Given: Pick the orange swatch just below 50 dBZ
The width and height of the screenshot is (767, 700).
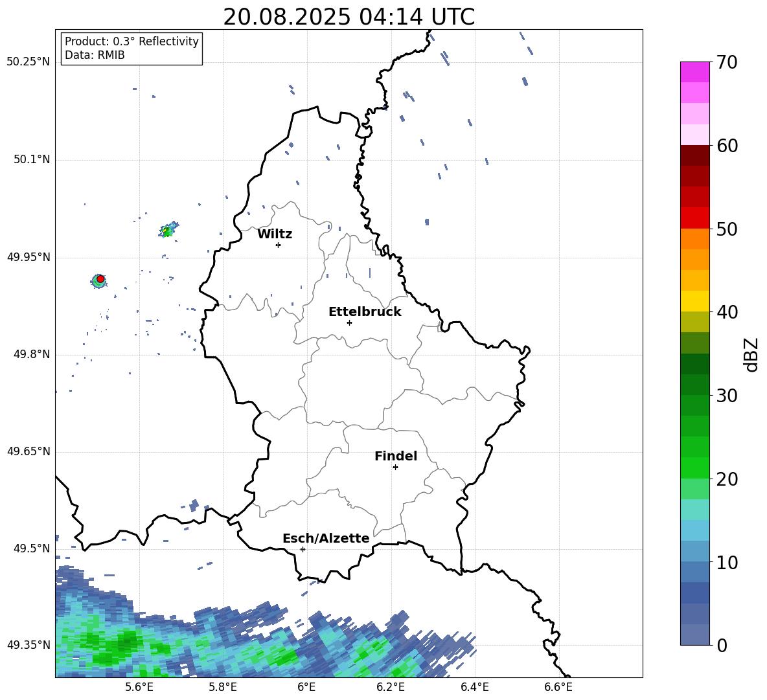Looking at the screenshot, I should click(x=694, y=238).
